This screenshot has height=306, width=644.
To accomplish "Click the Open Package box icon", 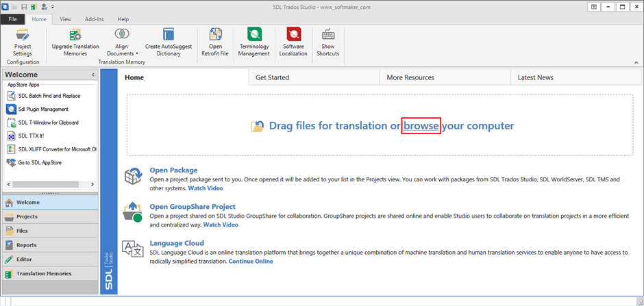I will click(x=133, y=175).
